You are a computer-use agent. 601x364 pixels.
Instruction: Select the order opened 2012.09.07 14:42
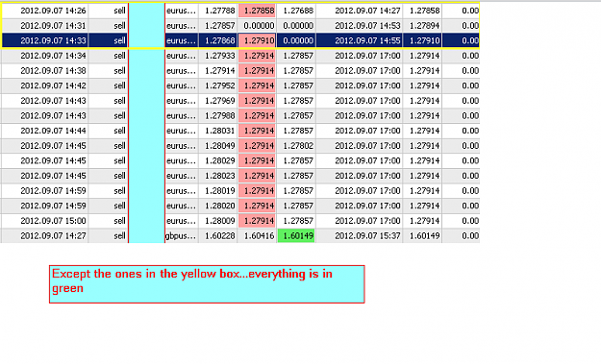pyautogui.click(x=240, y=85)
